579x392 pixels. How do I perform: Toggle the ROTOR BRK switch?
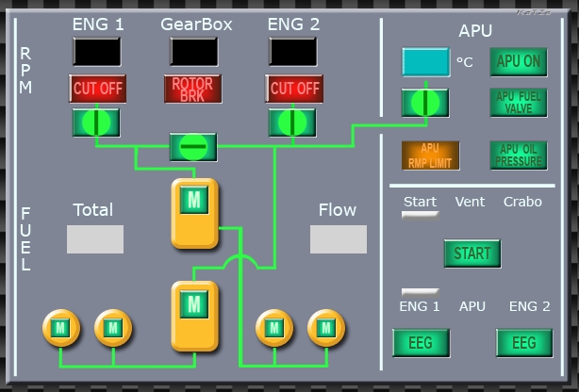pyautogui.click(x=192, y=89)
